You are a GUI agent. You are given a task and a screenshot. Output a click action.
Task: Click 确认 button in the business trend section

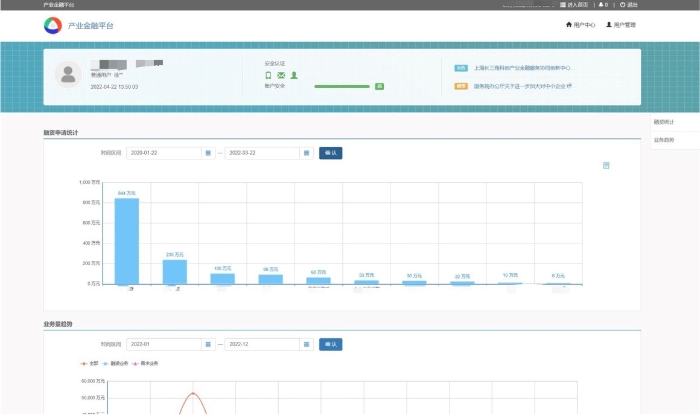pyautogui.click(x=331, y=344)
